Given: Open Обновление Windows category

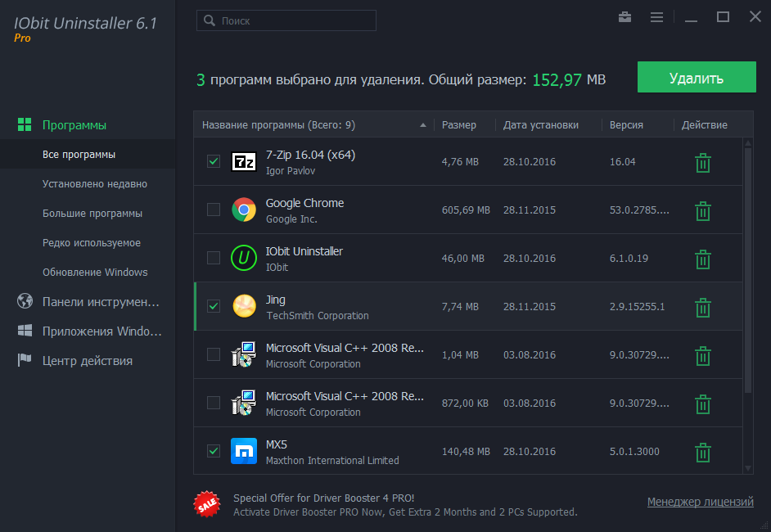Looking at the screenshot, I should coord(95,273).
